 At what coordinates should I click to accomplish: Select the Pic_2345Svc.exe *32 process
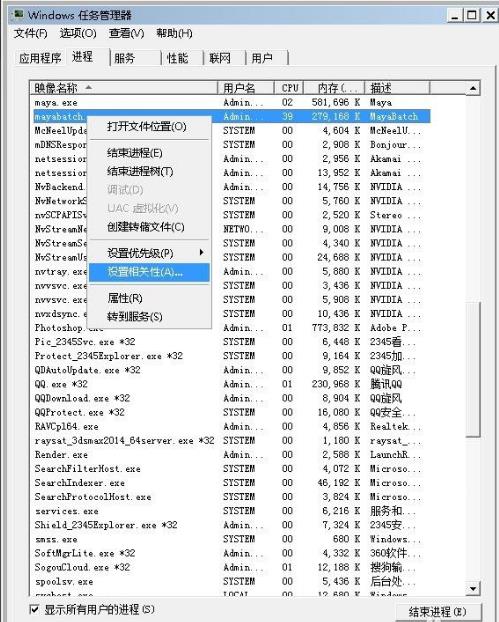pyautogui.click(x=230, y=342)
